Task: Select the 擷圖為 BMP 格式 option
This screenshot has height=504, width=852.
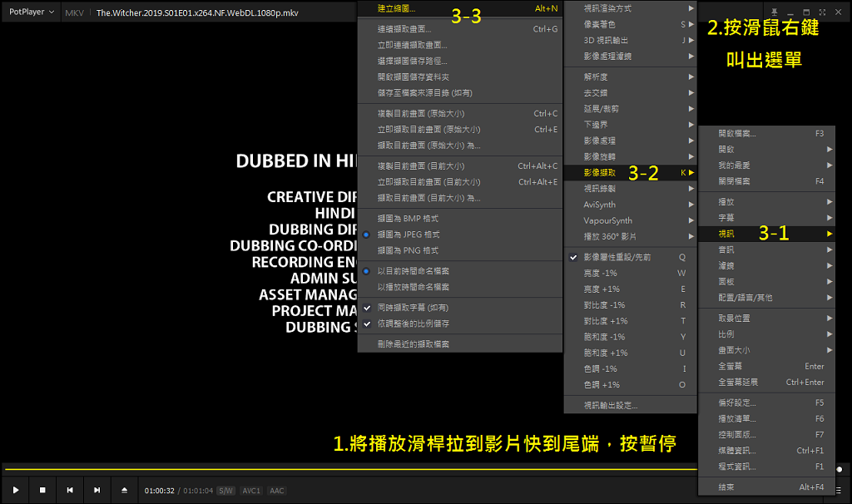Action: [459, 219]
